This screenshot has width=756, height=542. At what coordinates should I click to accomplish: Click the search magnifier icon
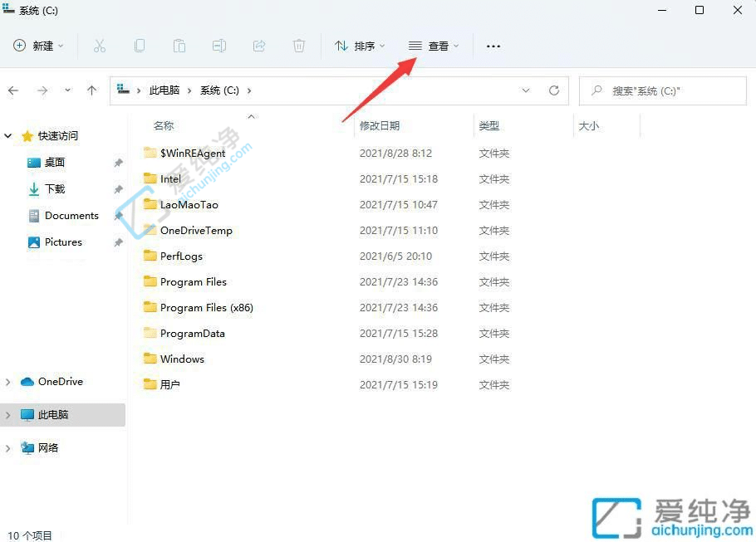point(596,90)
